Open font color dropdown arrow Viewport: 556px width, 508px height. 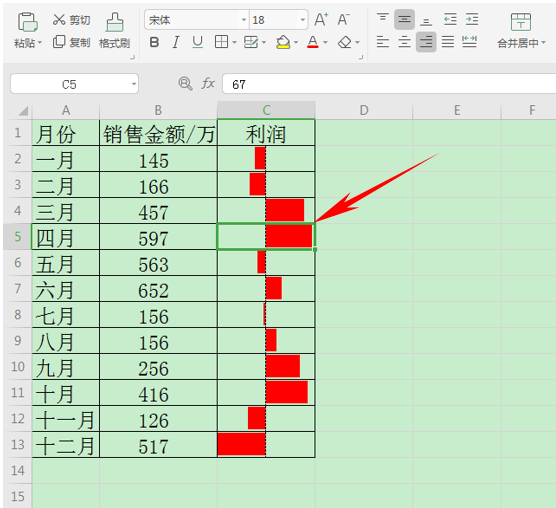coord(325,43)
